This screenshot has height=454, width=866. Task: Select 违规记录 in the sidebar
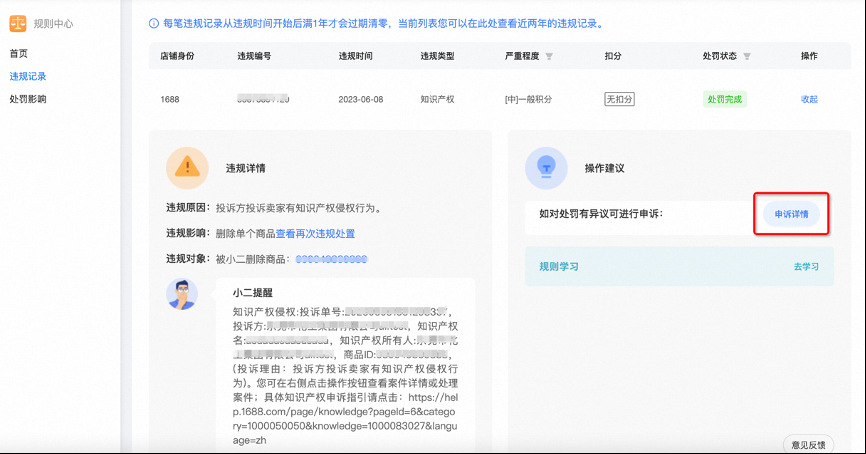pos(28,76)
